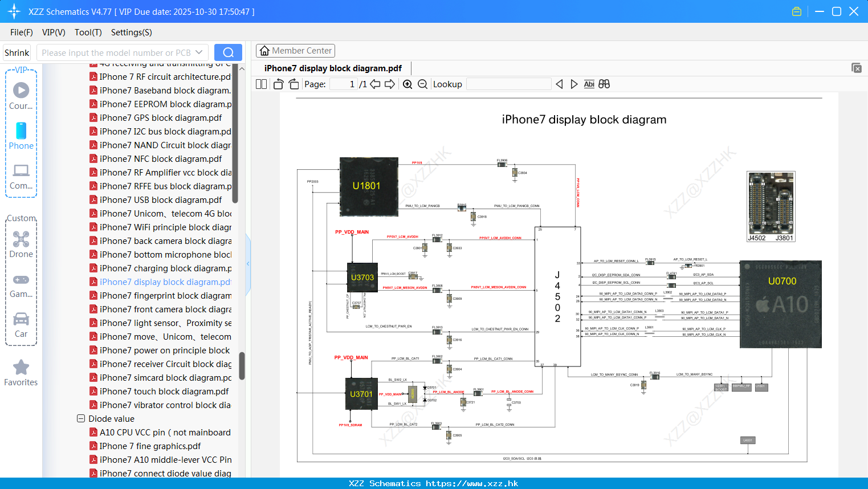Click the XZZ Schematics logo icon
The height and width of the screenshot is (489, 868).
tap(14, 11)
